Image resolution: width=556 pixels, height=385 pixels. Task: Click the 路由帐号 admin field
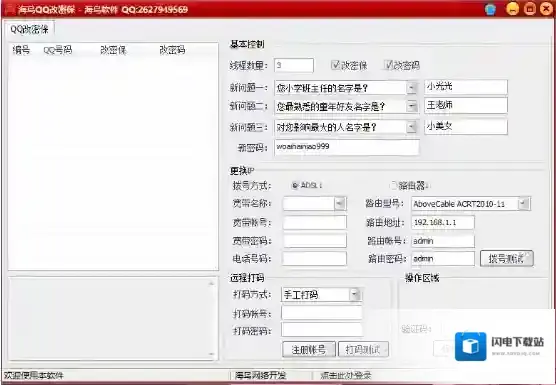[x=443, y=241]
